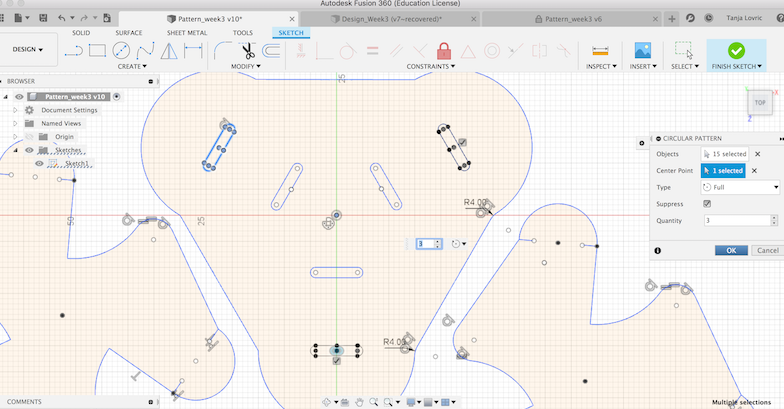Click the green Finish Sketch checkmark
The image size is (784, 409).
coord(736,50)
